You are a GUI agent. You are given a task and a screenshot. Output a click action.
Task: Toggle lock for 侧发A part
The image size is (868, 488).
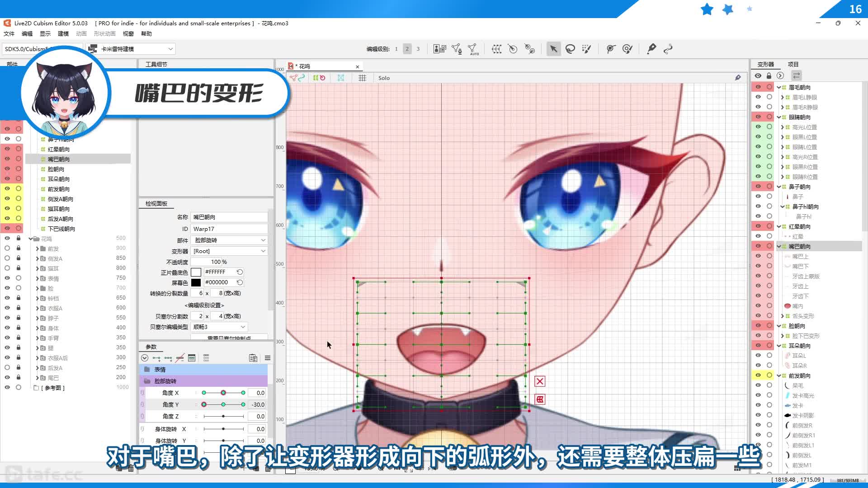pyautogui.click(x=19, y=258)
